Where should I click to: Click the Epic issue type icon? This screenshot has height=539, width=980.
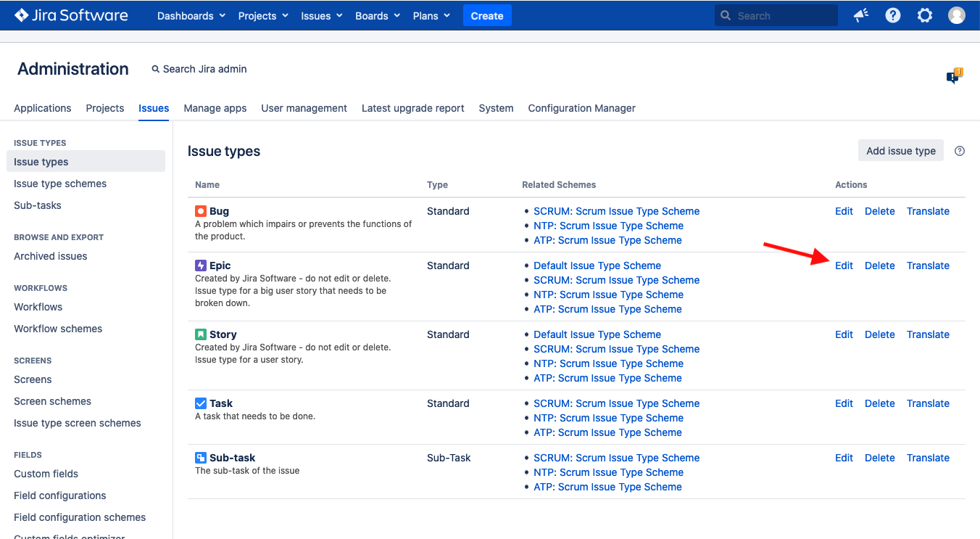(x=201, y=266)
